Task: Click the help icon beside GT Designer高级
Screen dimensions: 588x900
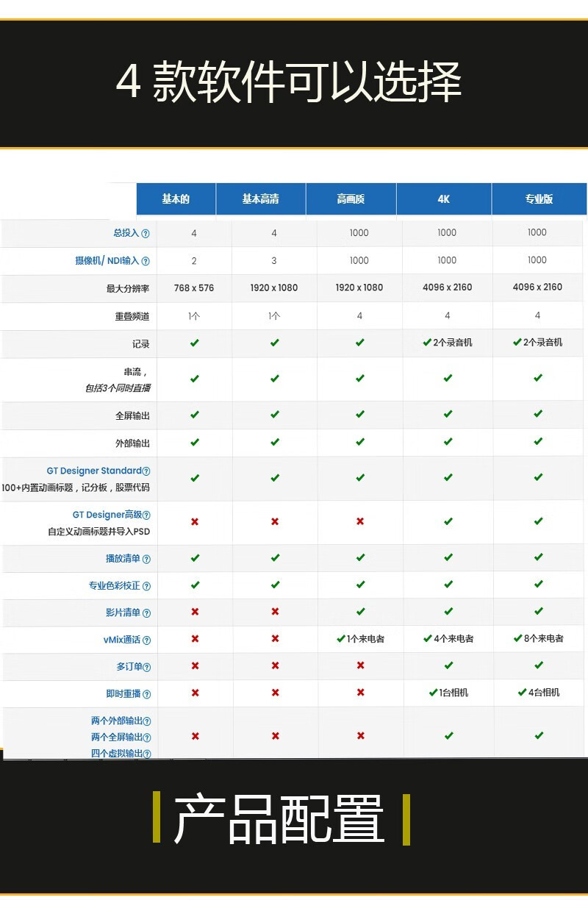Action: click(x=146, y=515)
